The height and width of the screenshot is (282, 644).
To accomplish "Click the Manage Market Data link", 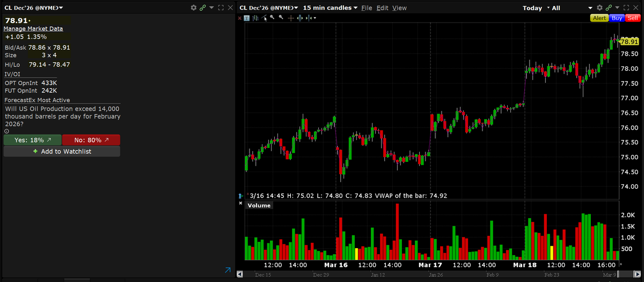I will tap(33, 28).
